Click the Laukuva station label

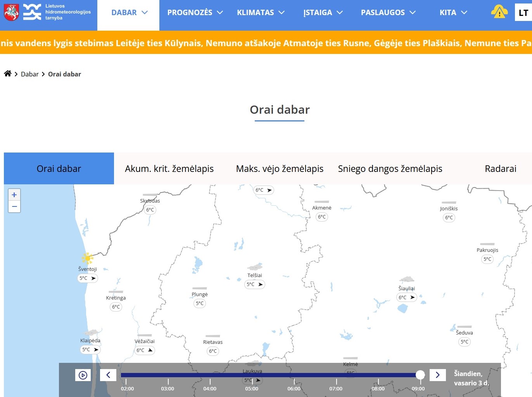pos(252,371)
